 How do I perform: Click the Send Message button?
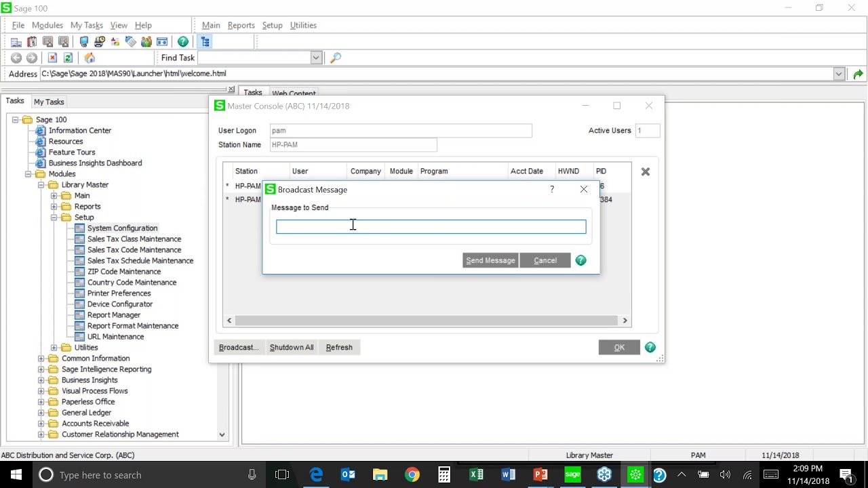point(490,260)
